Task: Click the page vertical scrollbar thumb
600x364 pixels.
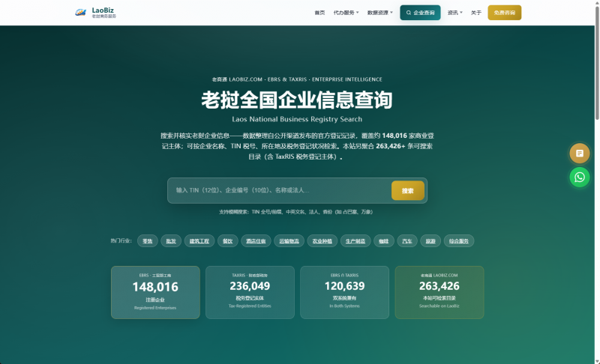Action: click(x=597, y=63)
